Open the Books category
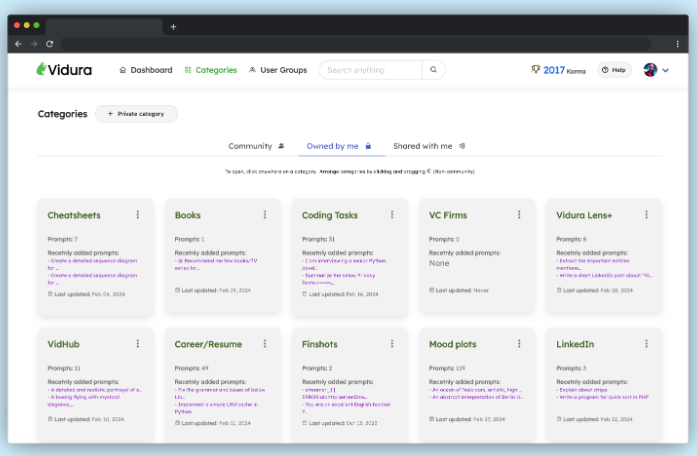The image size is (697, 456). [223, 255]
